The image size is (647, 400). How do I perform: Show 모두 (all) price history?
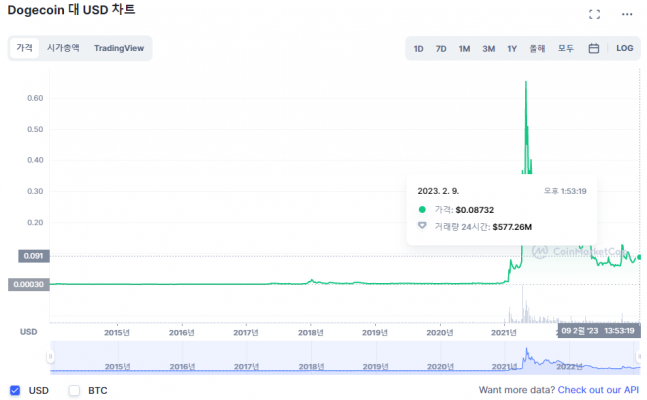(565, 48)
